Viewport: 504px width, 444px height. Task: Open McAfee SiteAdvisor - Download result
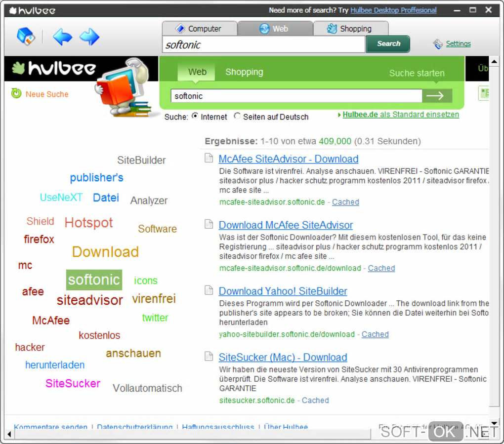pyautogui.click(x=289, y=159)
